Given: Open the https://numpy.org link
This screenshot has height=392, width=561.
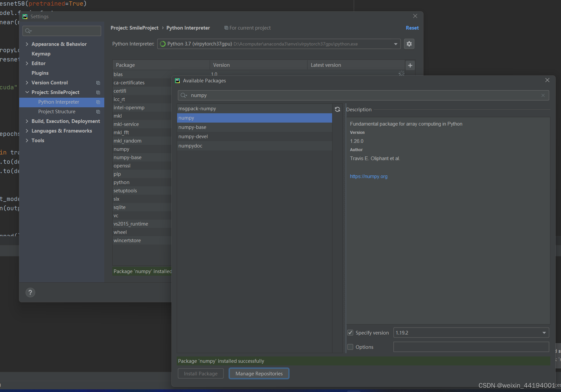Looking at the screenshot, I should [x=369, y=176].
